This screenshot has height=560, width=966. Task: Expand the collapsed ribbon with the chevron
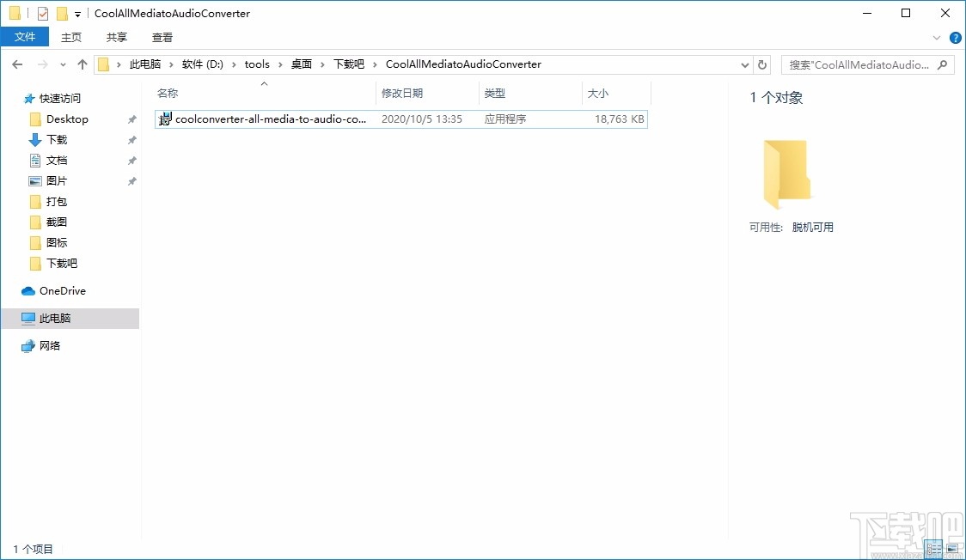pos(937,37)
